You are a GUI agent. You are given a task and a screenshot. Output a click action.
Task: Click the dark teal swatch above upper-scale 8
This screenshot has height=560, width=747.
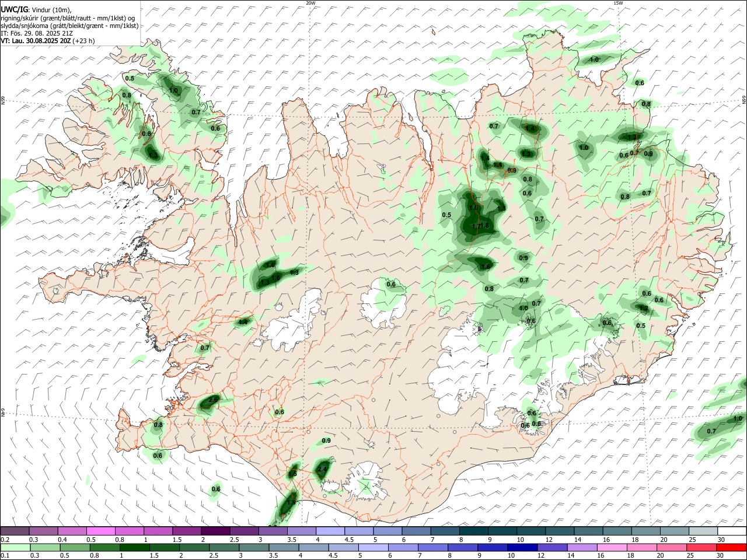[473, 531]
